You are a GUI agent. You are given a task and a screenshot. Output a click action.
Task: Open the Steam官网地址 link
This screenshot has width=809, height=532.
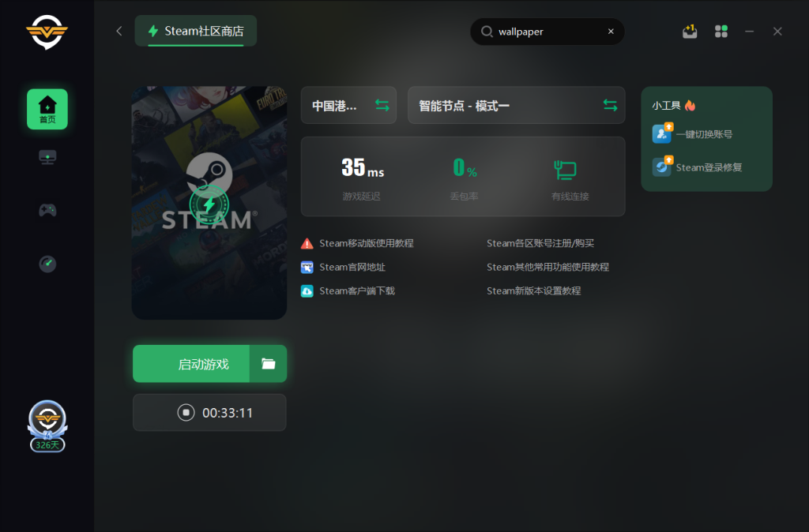coord(352,267)
